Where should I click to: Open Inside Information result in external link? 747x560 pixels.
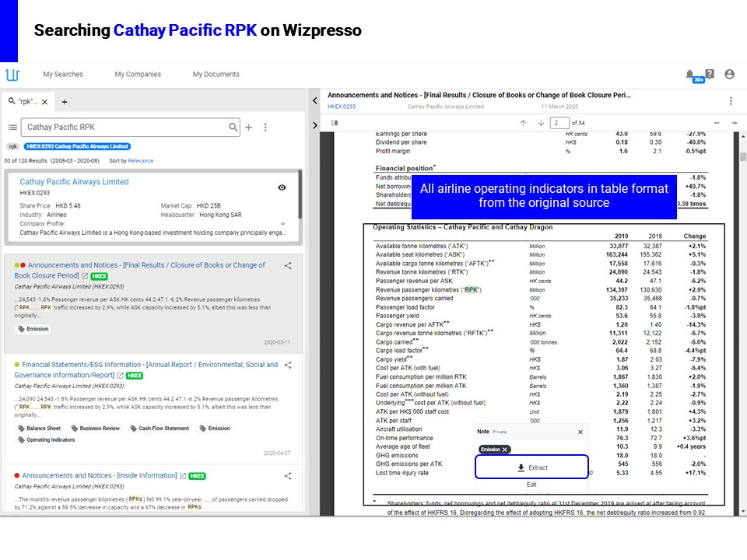pyautogui.click(x=182, y=476)
